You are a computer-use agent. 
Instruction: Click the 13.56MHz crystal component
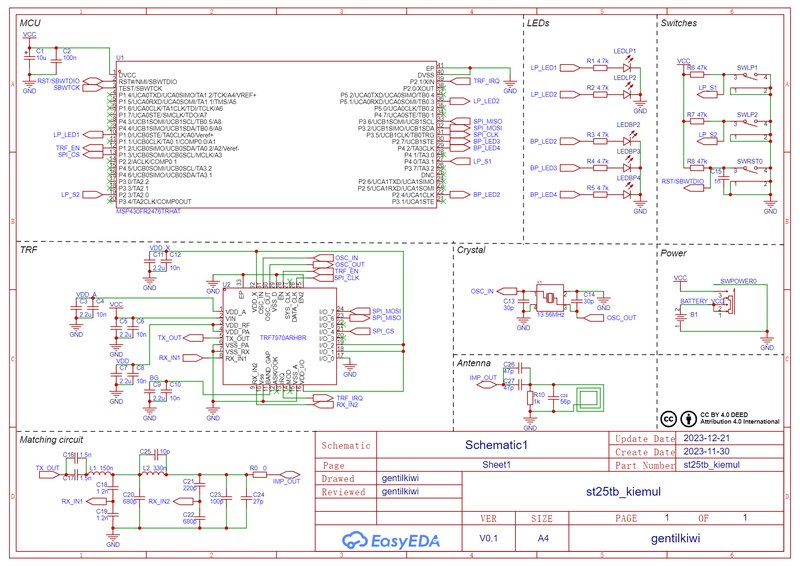(x=549, y=298)
